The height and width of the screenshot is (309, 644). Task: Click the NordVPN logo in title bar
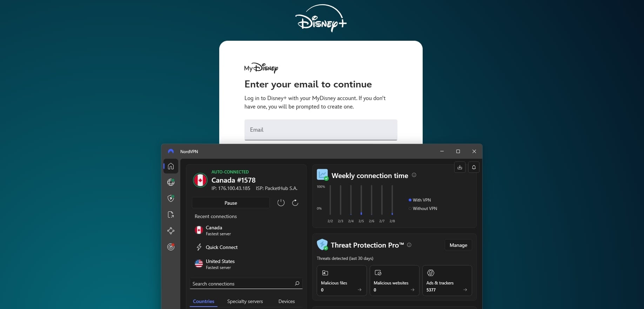171,151
